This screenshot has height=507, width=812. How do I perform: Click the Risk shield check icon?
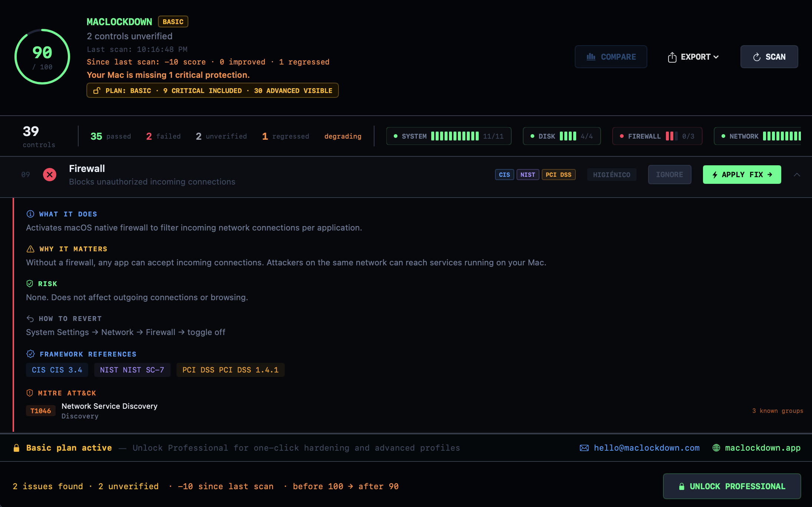[x=30, y=284]
